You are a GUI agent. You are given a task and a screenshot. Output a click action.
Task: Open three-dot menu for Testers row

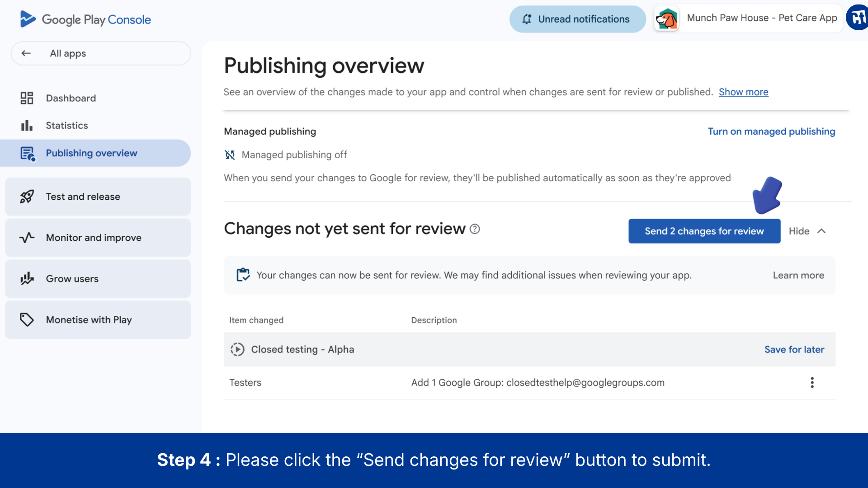coord(812,383)
